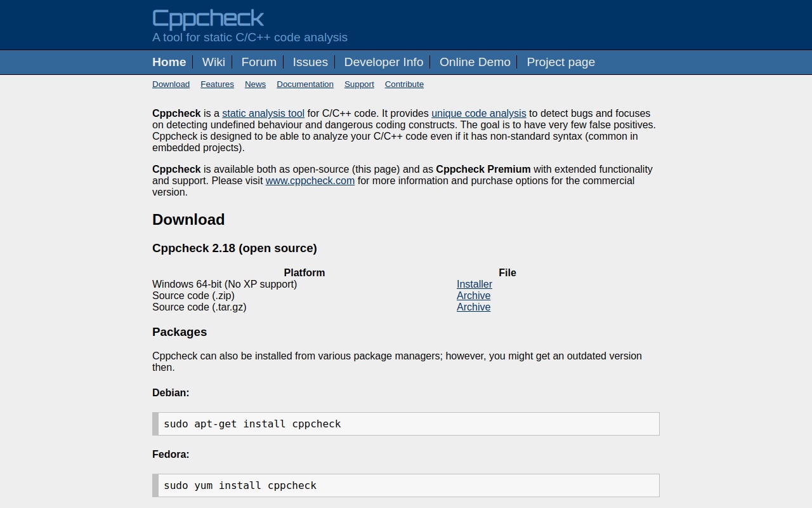Viewport: 812px width, 508px height.
Task: Open the 'unique code analysis' link
Action: (x=478, y=114)
